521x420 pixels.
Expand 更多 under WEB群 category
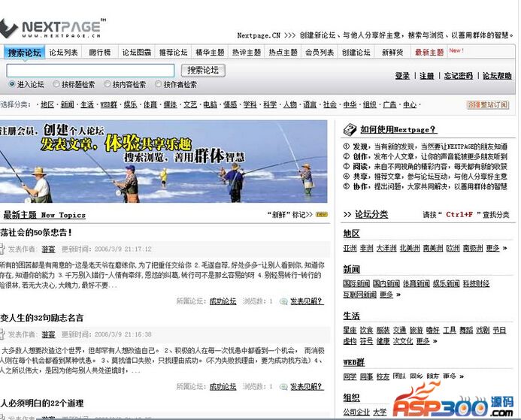pyautogui.click(x=450, y=376)
